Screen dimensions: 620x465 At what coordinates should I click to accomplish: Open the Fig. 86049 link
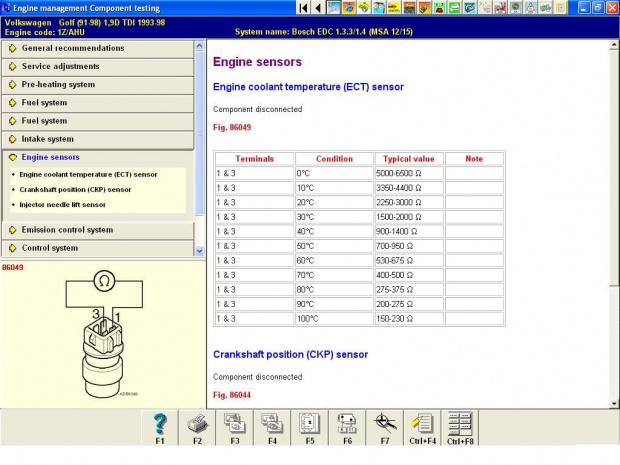tap(232, 127)
